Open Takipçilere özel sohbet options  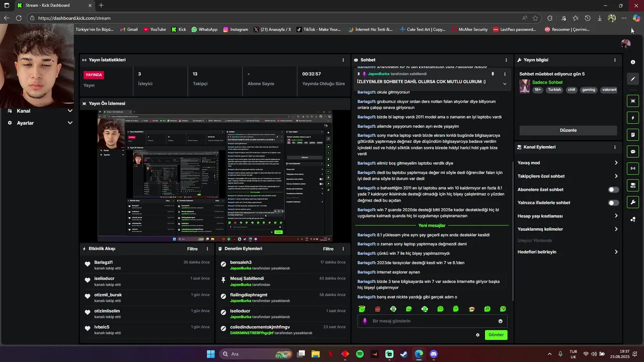pos(568,176)
